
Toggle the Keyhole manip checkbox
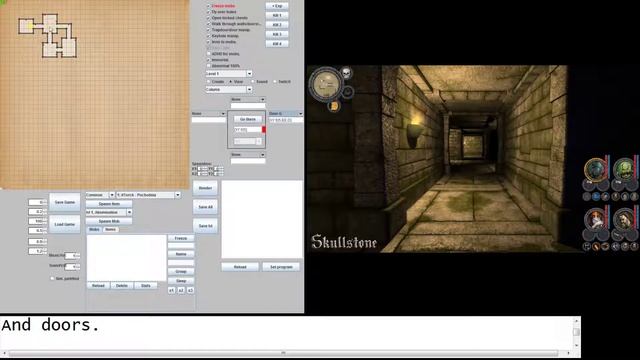[209, 36]
